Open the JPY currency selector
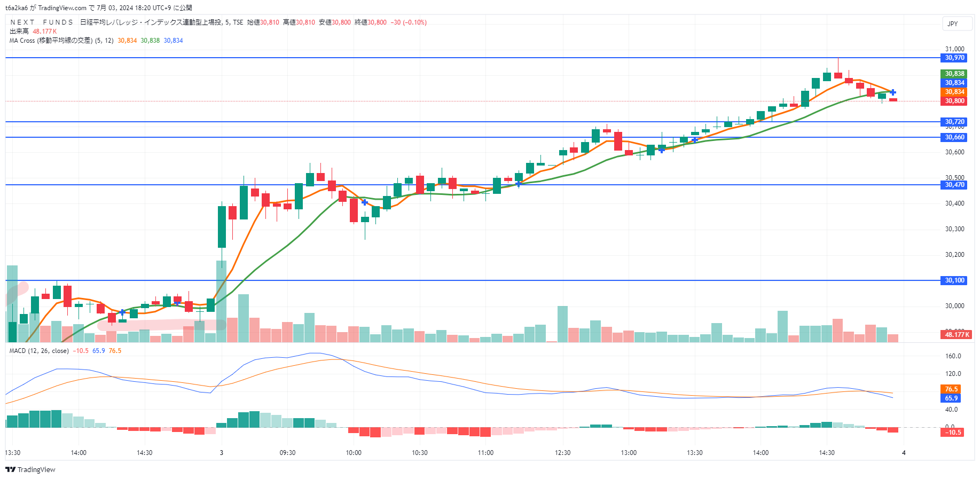 coord(953,23)
